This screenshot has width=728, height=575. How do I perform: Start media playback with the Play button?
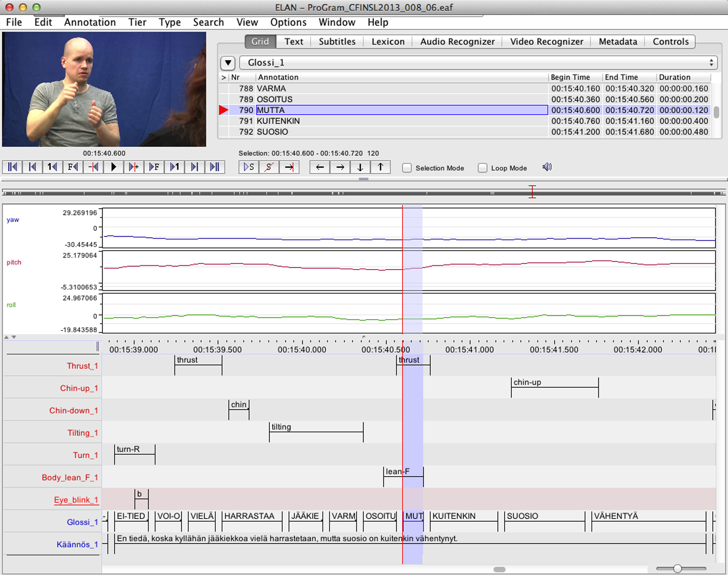pos(113,167)
